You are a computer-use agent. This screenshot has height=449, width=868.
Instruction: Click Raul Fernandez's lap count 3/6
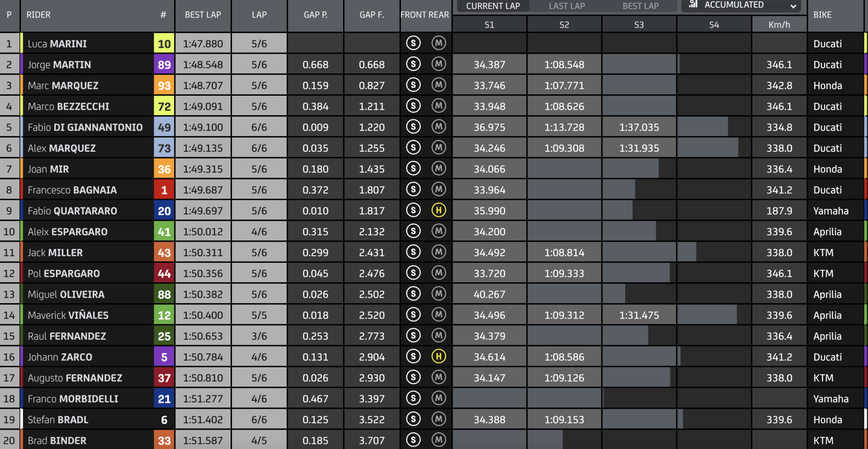[259, 336]
